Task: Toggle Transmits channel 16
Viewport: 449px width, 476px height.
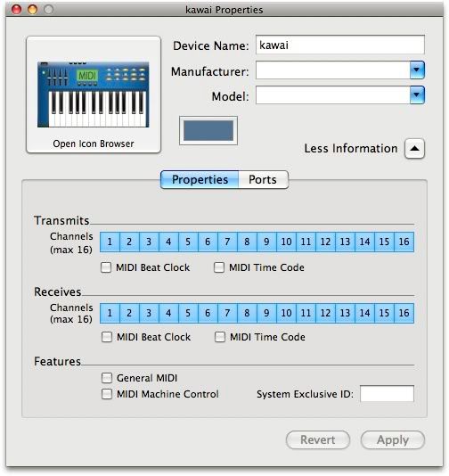Action: pyautogui.click(x=404, y=242)
